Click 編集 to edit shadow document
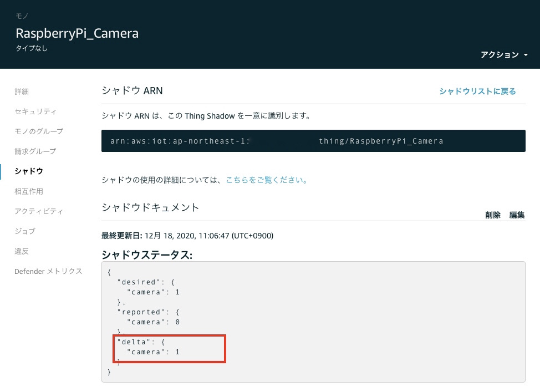Screen dimensions: 540x392 pyautogui.click(x=517, y=215)
